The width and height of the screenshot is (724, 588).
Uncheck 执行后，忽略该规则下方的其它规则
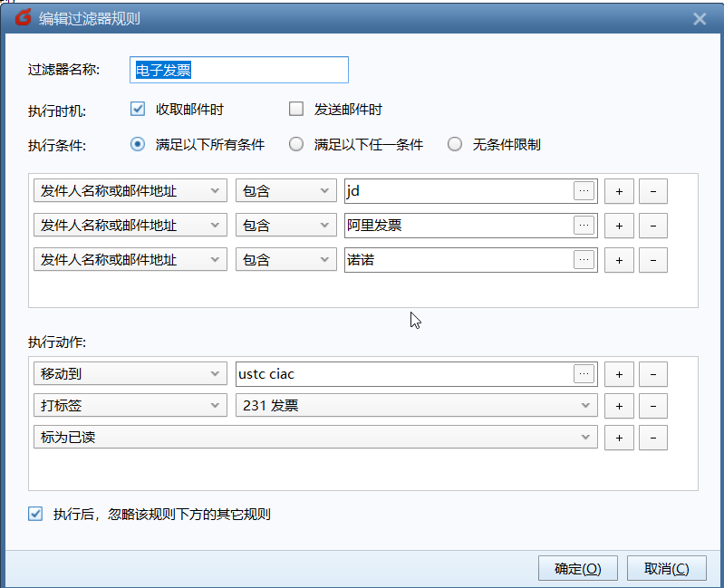(36, 515)
